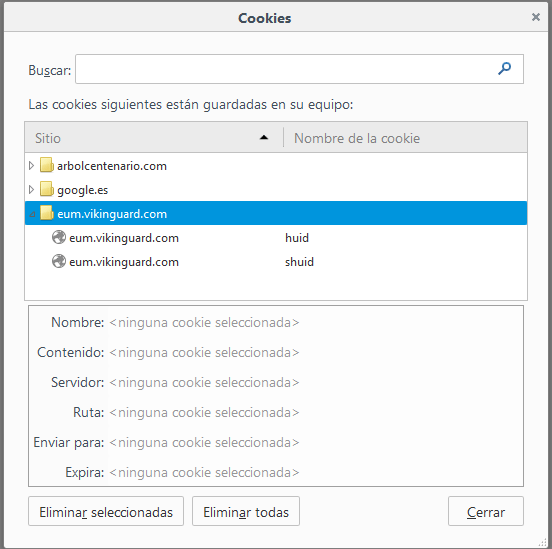This screenshot has height=549, width=552.
Task: Select the shuid cookie row
Action: 276,262
